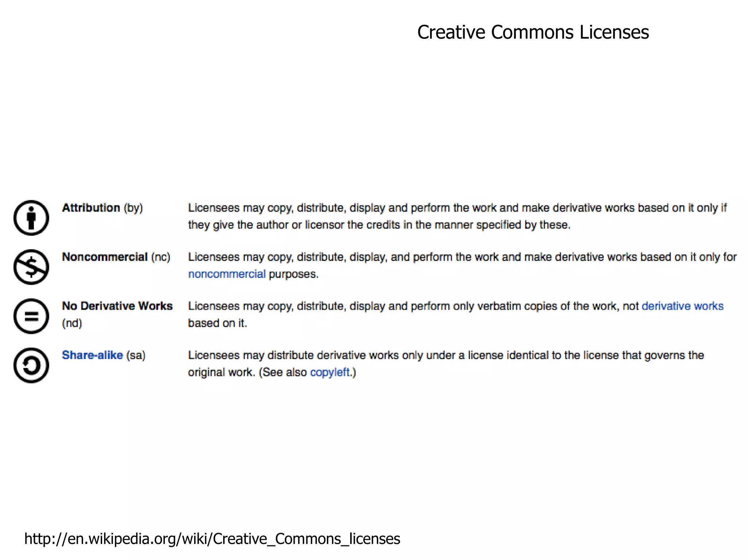The image size is (747, 560).
Task: Select the Noncommercial (nc) label
Action: 116,257
